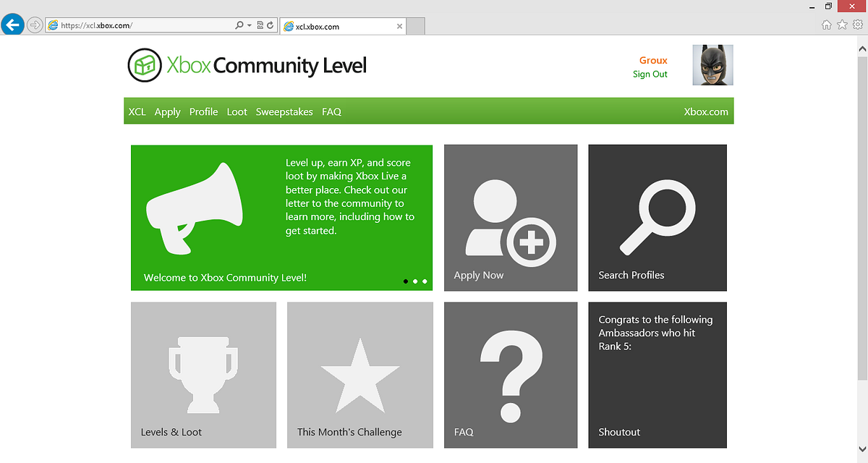This screenshot has height=463, width=868.
Task: Open the Sweepstakes menu item
Action: [x=284, y=111]
